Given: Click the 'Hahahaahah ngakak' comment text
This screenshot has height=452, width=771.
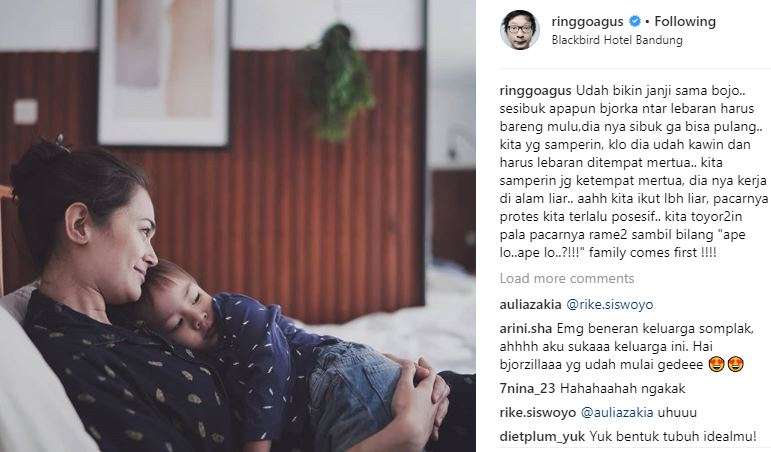Looking at the screenshot, I should [623, 389].
